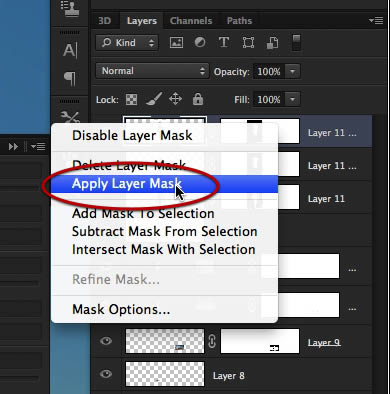Switch to the 3D tab
Viewport: 390px width, 394px height.
click(x=105, y=21)
